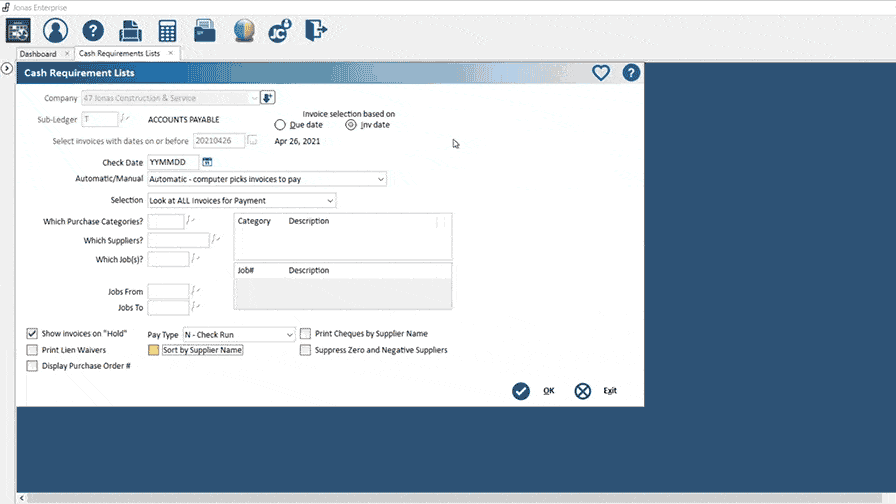Open lookup beside Which Purchase Categories field
This screenshot has width=896, height=504.
coord(190,221)
